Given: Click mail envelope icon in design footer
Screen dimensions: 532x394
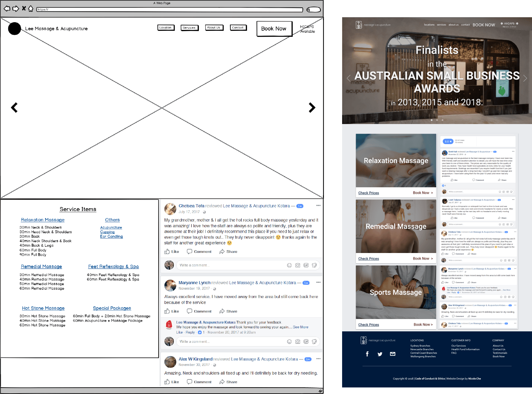Looking at the screenshot, I should [393, 354].
